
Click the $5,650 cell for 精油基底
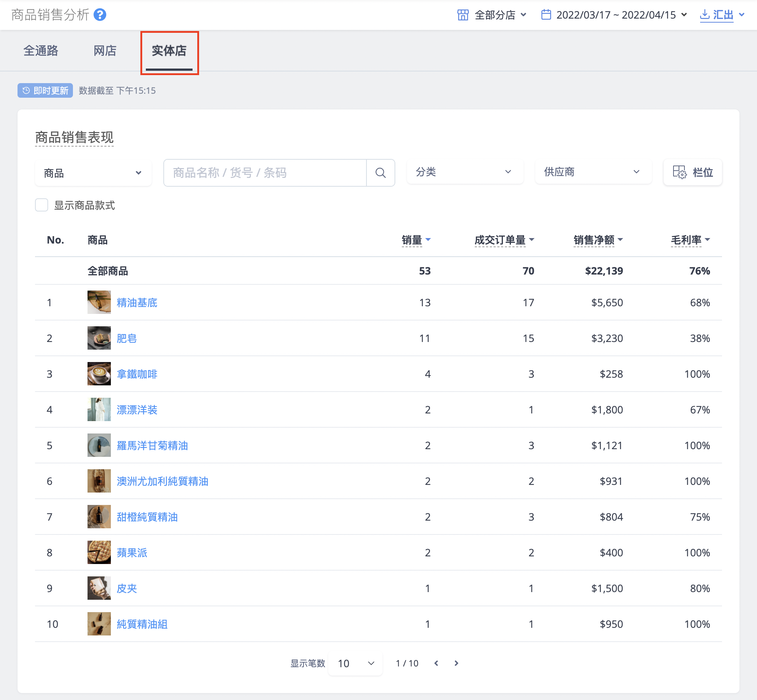607,302
